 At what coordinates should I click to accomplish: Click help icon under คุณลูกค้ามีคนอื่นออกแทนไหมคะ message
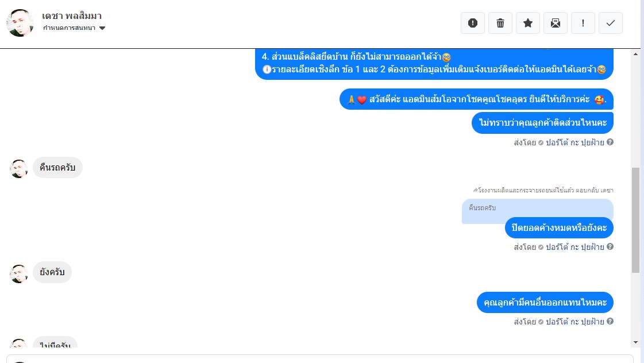[x=610, y=321]
